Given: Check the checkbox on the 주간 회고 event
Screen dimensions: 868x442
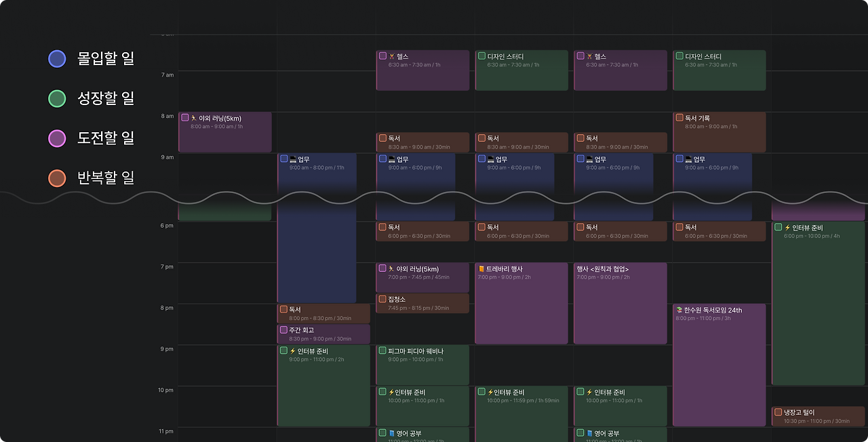Looking at the screenshot, I should (284, 330).
